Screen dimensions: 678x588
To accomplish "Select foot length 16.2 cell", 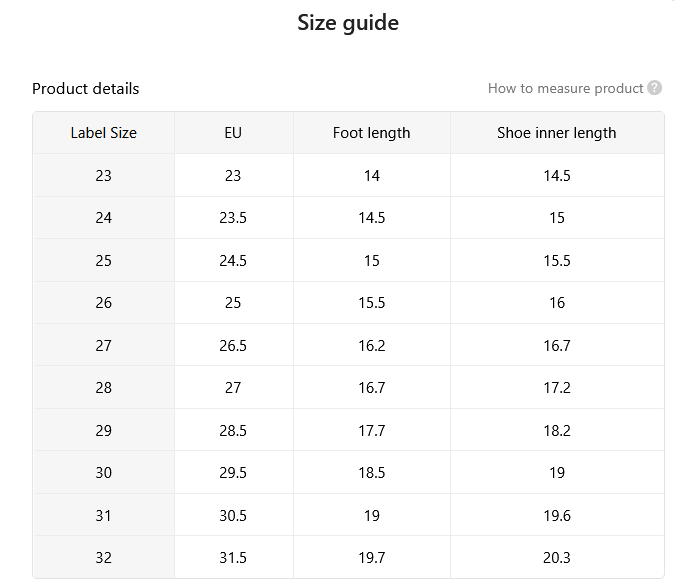I will (371, 345).
